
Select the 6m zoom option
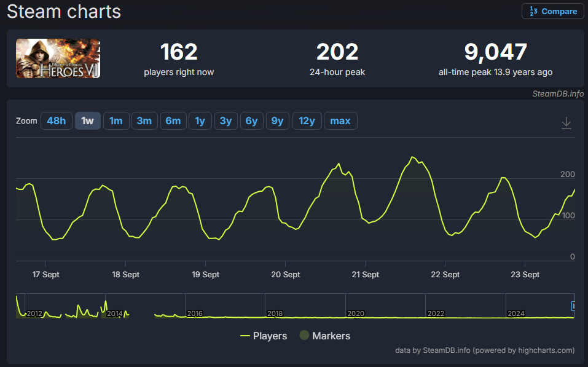[x=173, y=121]
